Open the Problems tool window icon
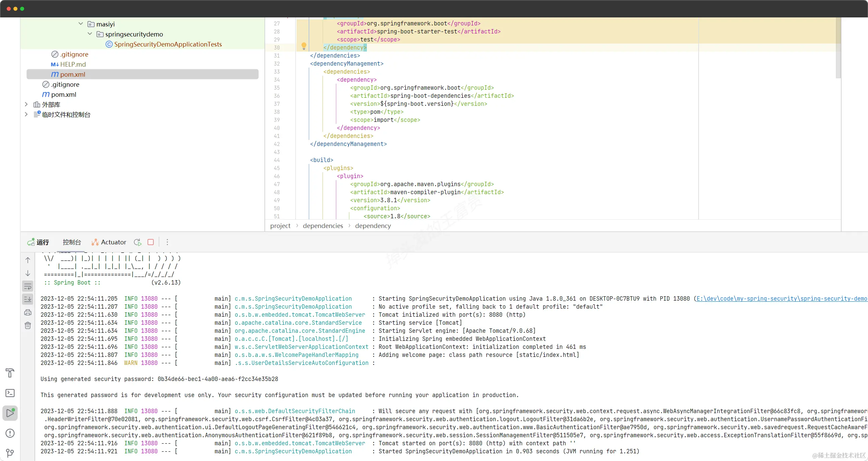Image resolution: width=868 pixels, height=461 pixels. (10, 433)
